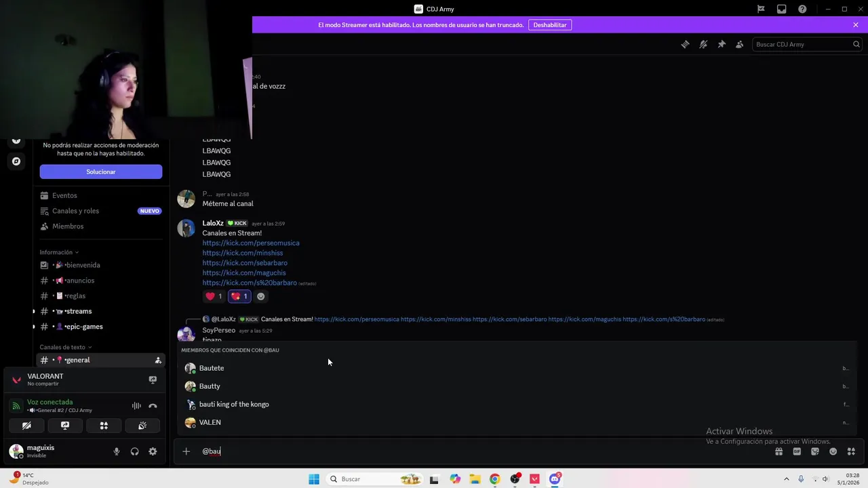Open the reglas channel
The height and width of the screenshot is (488, 868).
100,296
